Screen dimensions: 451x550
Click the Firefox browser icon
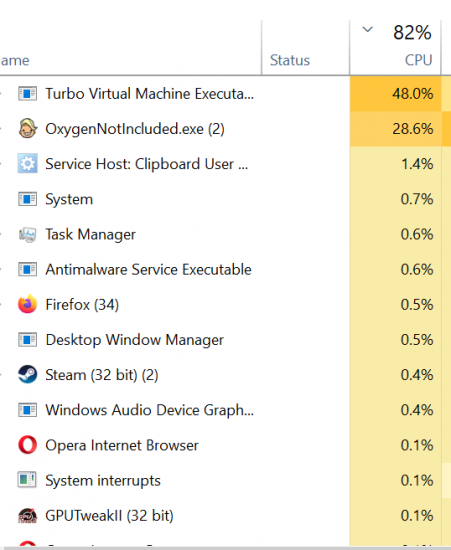click(27, 304)
